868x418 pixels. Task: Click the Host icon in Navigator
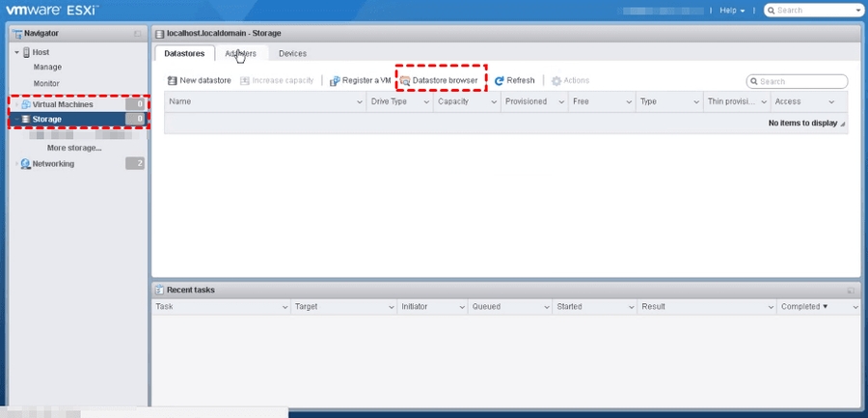[x=25, y=52]
